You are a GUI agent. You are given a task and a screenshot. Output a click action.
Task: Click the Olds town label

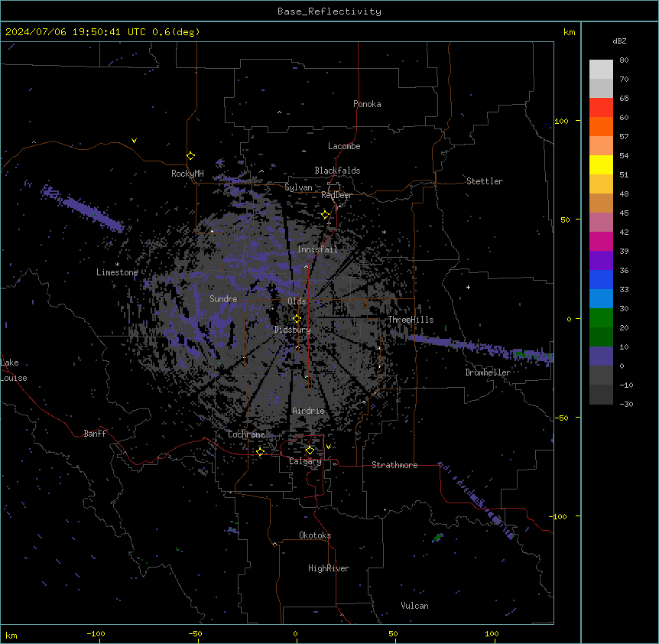click(297, 301)
